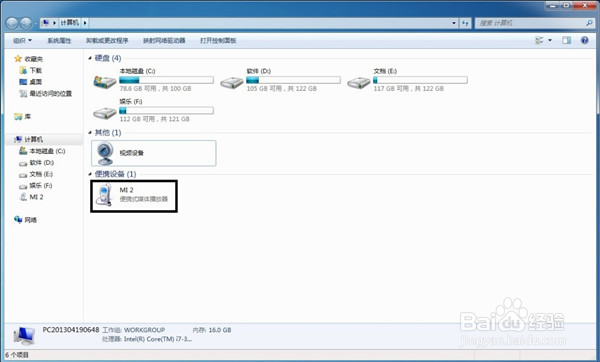Screen dimensions: 600x362
Task: Click the Intel(R) Core(TM) i7 processor text
Action: (x=158, y=339)
